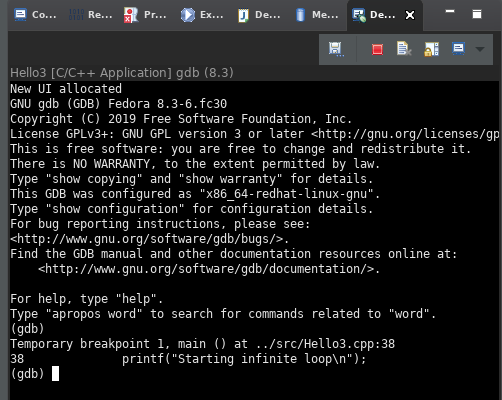Clear the console document icon
The image size is (502, 400).
pyautogui.click(x=404, y=49)
